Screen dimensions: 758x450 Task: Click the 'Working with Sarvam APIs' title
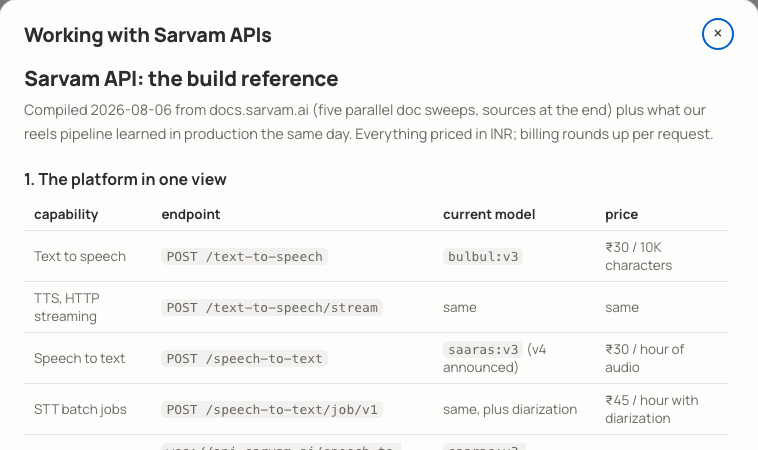point(148,35)
